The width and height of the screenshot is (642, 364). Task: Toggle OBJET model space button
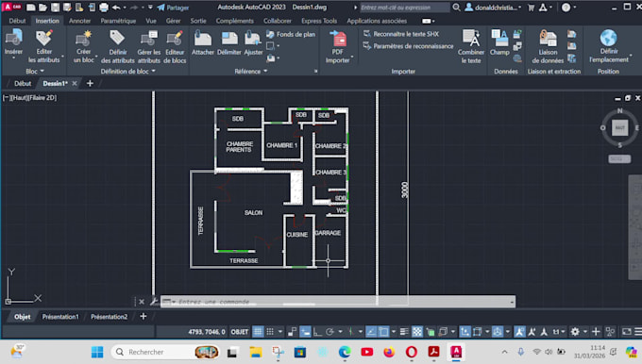[x=240, y=332]
